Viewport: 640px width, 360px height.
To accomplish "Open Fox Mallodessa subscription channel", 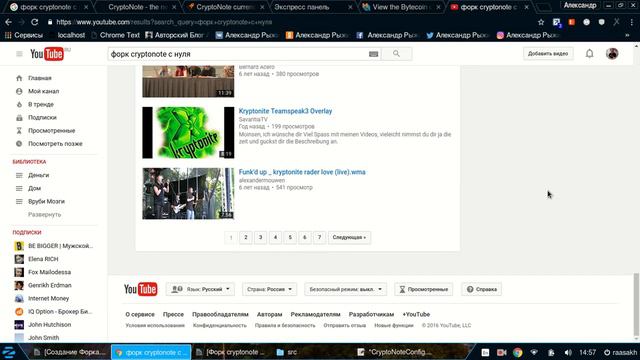I will [x=49, y=272].
